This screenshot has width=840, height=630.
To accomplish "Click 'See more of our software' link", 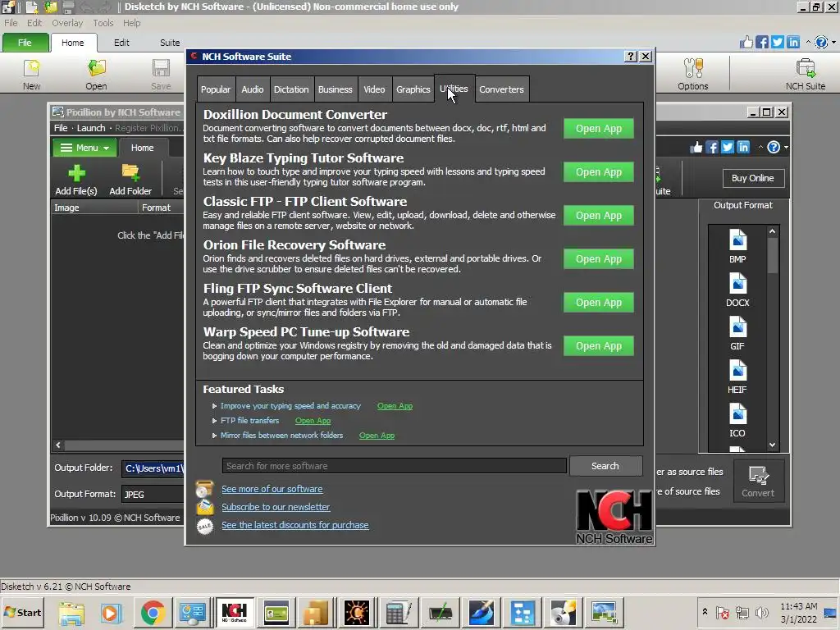I will pos(272,489).
